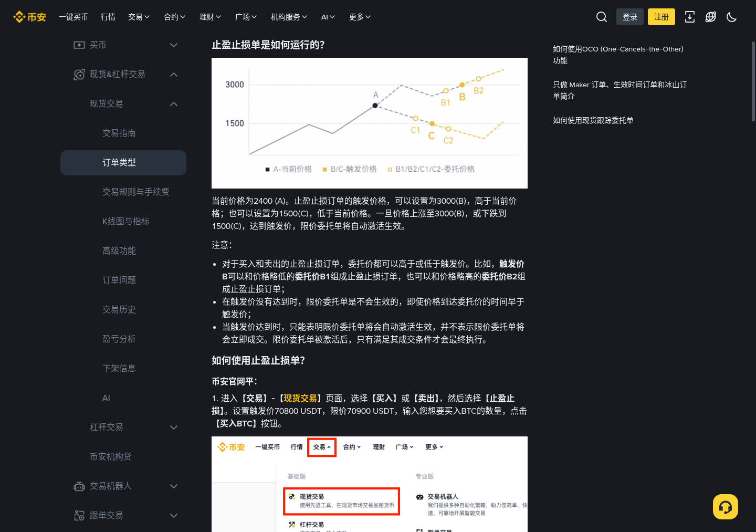Collapse the 现货交易 subsection
The image size is (756, 532).
pos(174,104)
